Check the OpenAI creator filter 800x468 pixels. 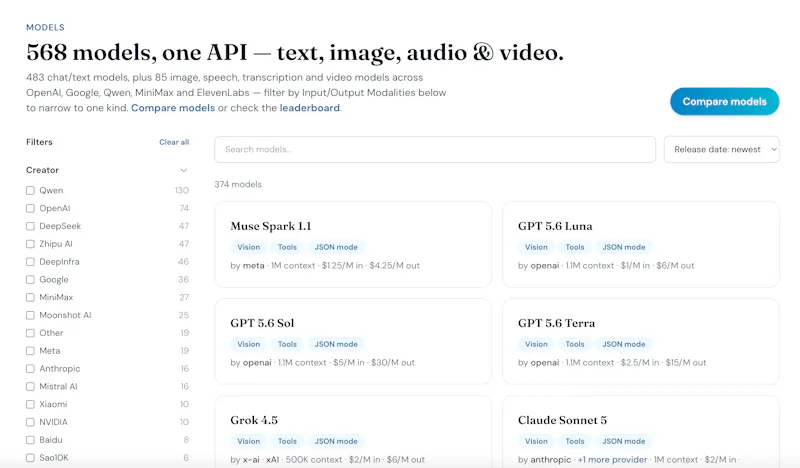pyautogui.click(x=30, y=208)
